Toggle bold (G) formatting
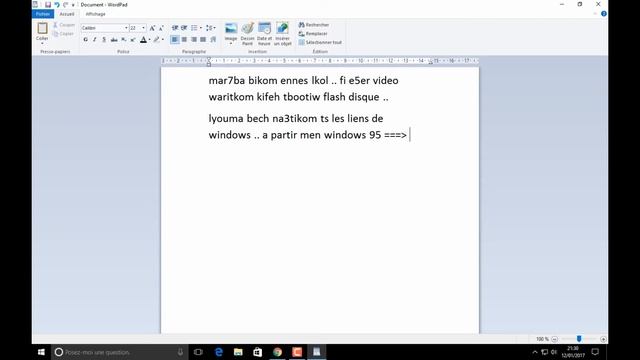This screenshot has height=360, width=640. 85,40
